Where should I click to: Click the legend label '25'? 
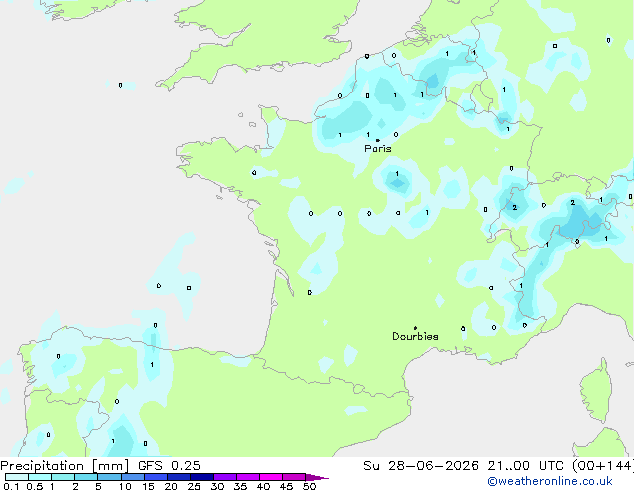pos(194,486)
